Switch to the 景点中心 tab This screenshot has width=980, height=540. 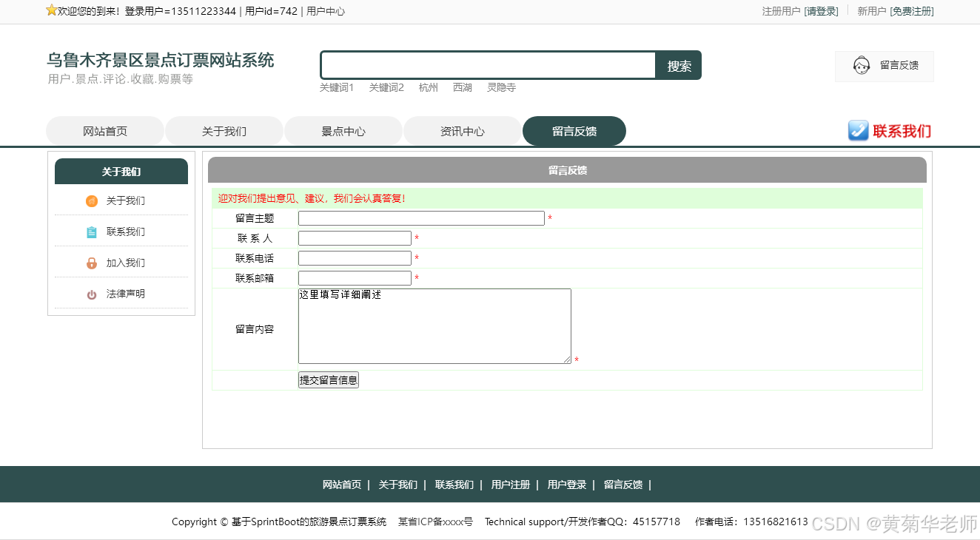pos(343,131)
